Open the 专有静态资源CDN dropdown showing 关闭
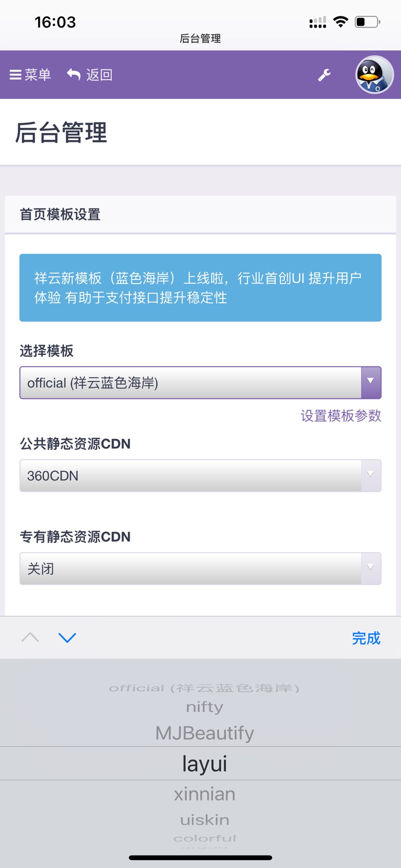Screen dimensions: 401x868 [200, 569]
